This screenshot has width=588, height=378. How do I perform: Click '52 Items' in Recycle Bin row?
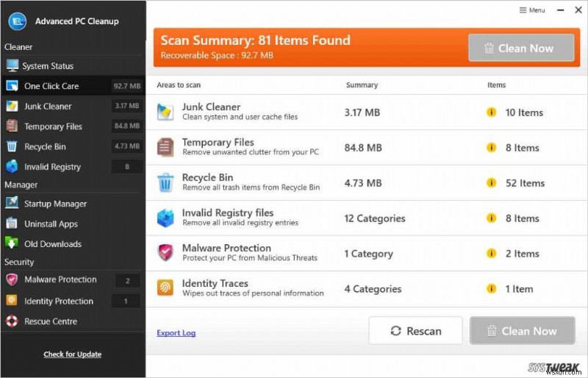525,183
